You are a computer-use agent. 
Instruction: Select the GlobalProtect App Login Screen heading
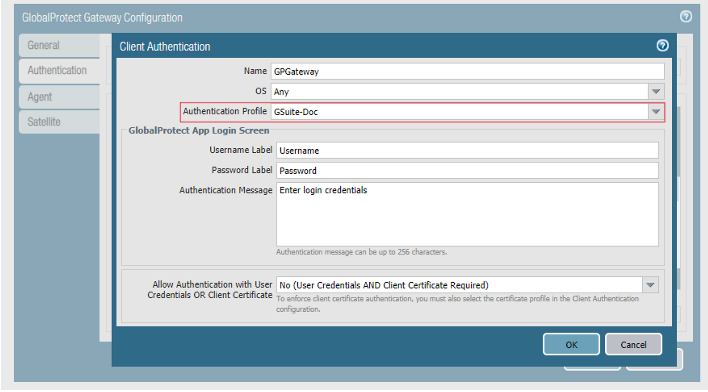[x=199, y=131]
